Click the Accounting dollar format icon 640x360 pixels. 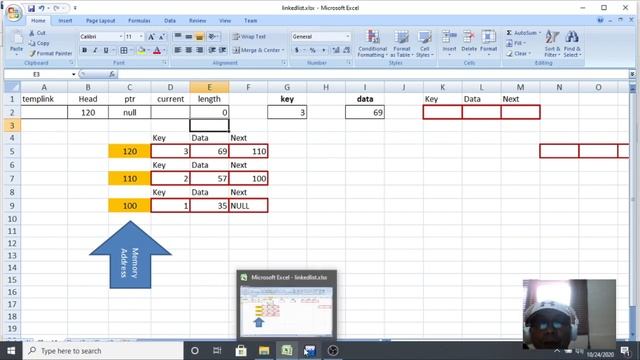coord(297,50)
